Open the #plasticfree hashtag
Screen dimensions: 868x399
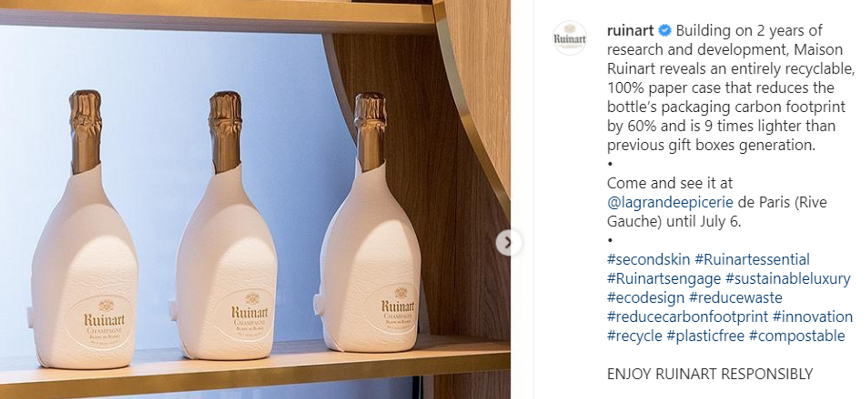coord(705,336)
